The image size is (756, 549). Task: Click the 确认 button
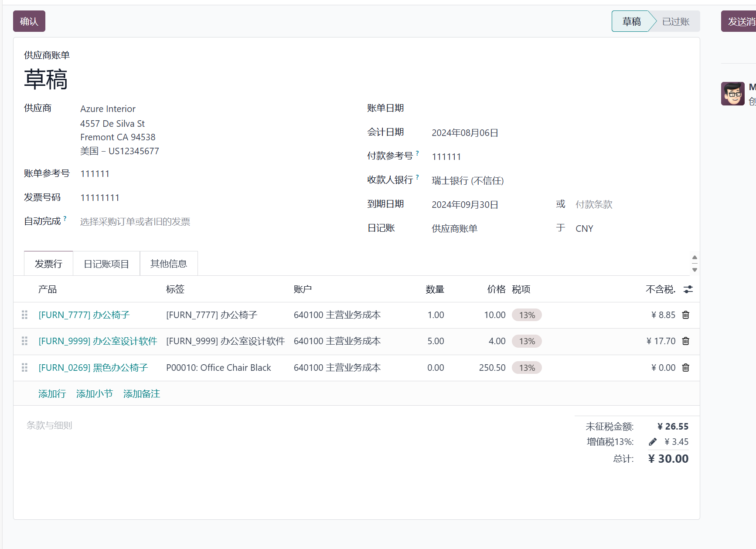pos(29,21)
